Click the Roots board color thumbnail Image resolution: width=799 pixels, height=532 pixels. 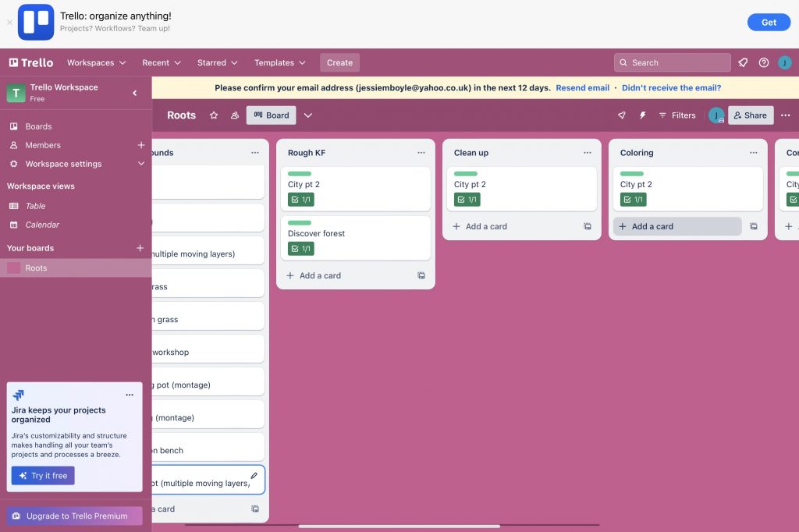pyautogui.click(x=14, y=268)
